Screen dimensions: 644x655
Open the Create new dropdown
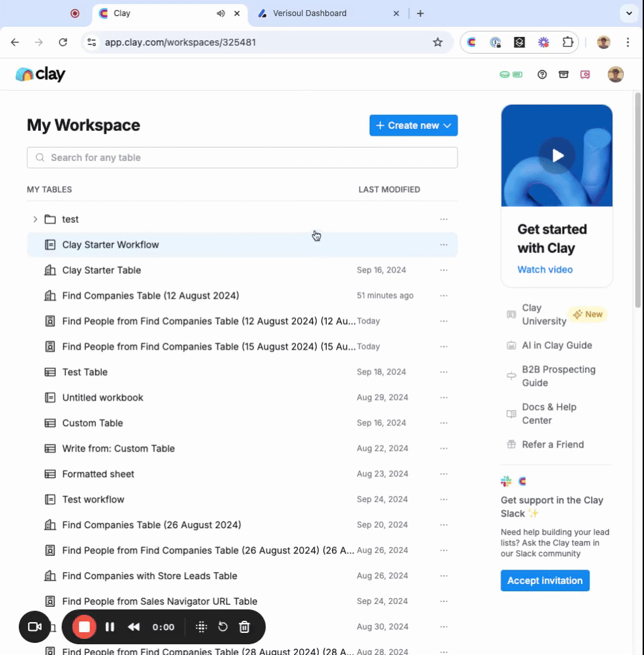click(x=413, y=125)
